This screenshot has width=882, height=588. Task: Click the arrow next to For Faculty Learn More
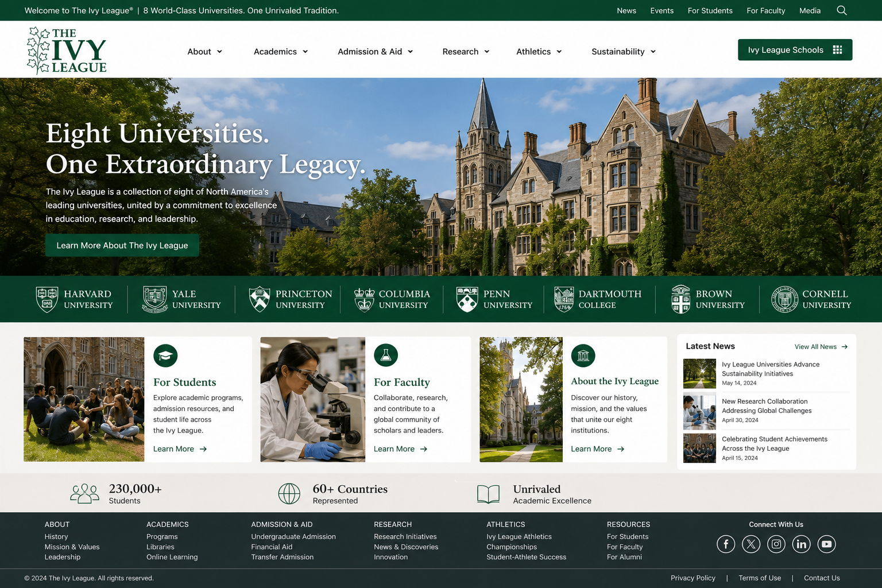(x=424, y=449)
